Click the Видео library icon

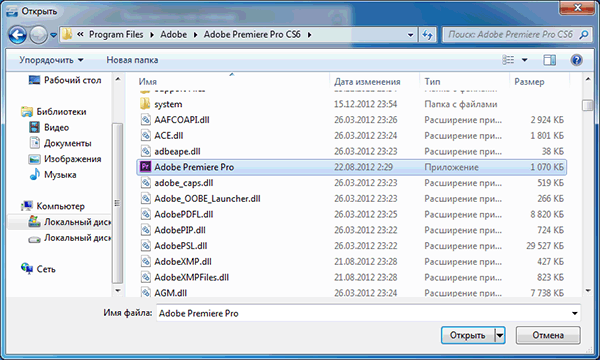(x=34, y=127)
